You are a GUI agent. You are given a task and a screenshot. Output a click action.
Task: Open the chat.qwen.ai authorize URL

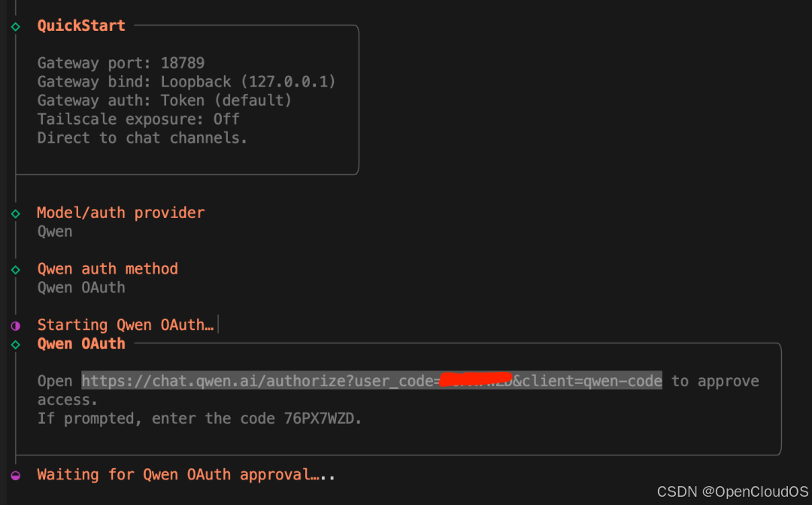point(371,381)
